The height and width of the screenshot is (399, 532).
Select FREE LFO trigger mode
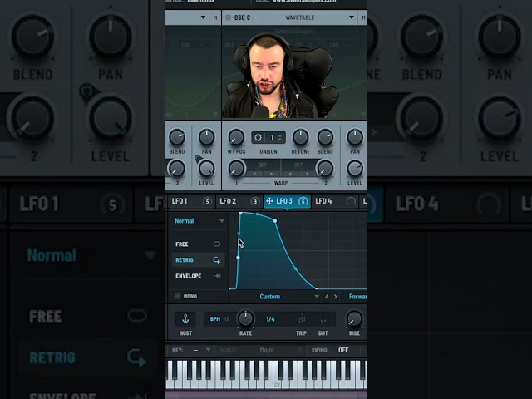198,244
